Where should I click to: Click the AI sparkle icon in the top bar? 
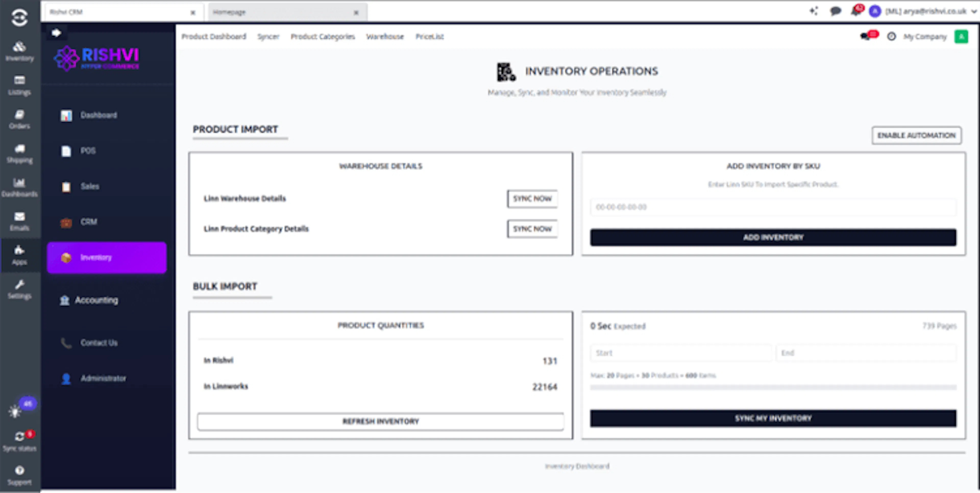pyautogui.click(x=814, y=11)
